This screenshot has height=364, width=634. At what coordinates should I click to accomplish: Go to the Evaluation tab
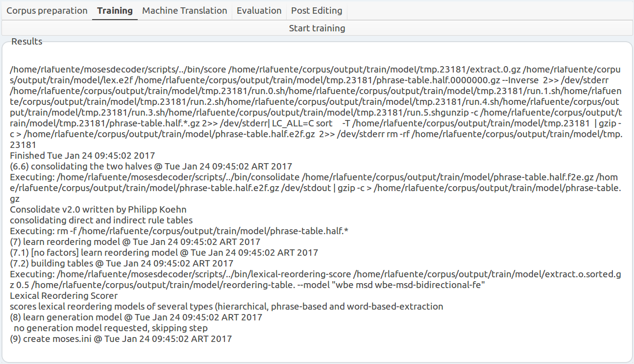point(259,10)
